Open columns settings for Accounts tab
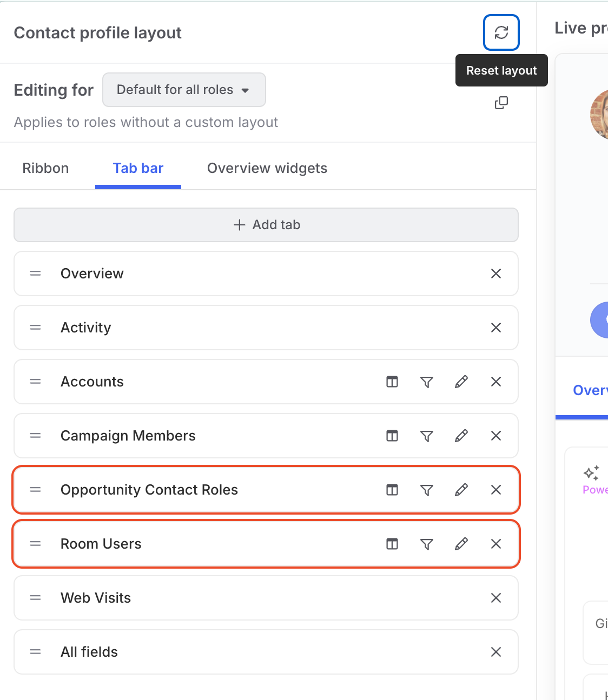Viewport: 608px width, 700px height. pos(392,382)
